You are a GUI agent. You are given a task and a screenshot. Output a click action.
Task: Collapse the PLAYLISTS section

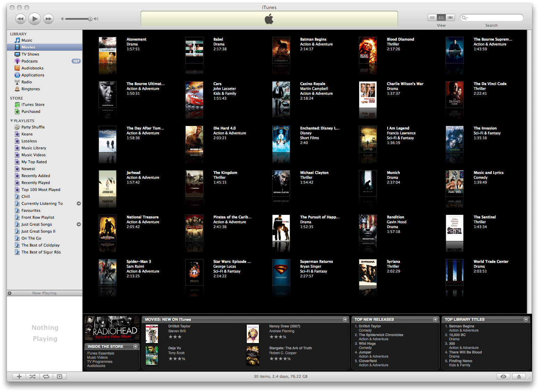point(11,121)
